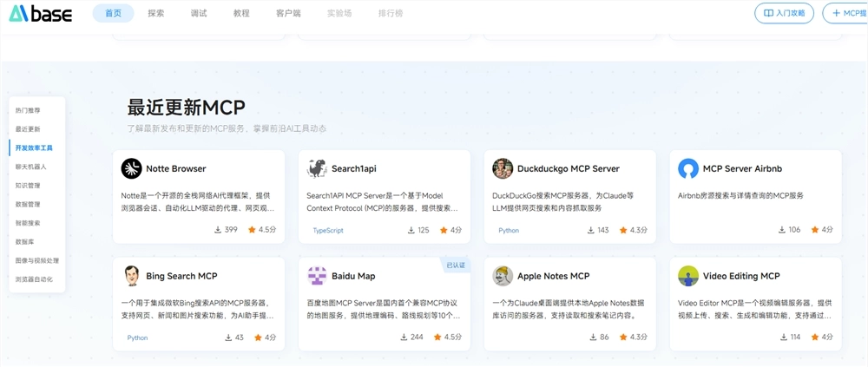Click star icon on Search1api card
Viewport: 868px width, 367px height.
(x=444, y=230)
